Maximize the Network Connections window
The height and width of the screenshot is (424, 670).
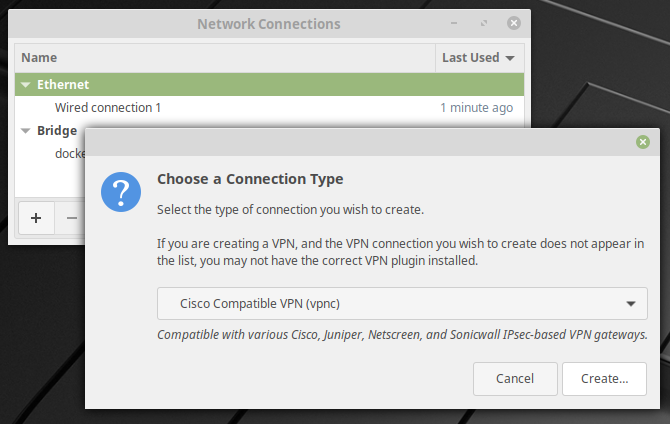click(484, 23)
